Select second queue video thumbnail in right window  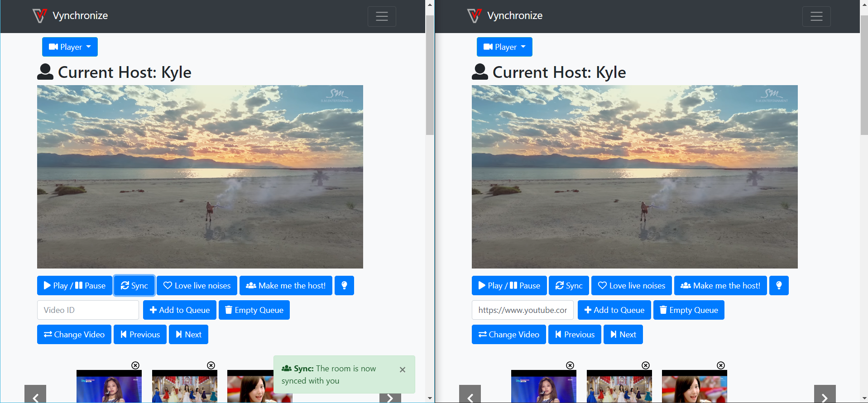(619, 386)
